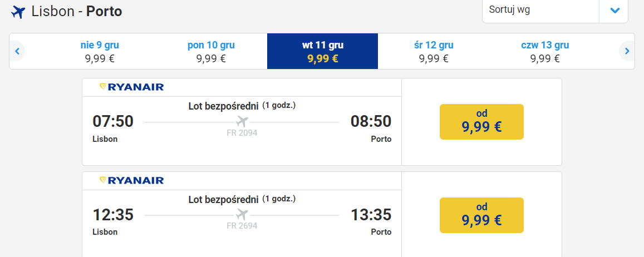
Task: Open the Sortuj wg dropdown
Action: click(555, 10)
